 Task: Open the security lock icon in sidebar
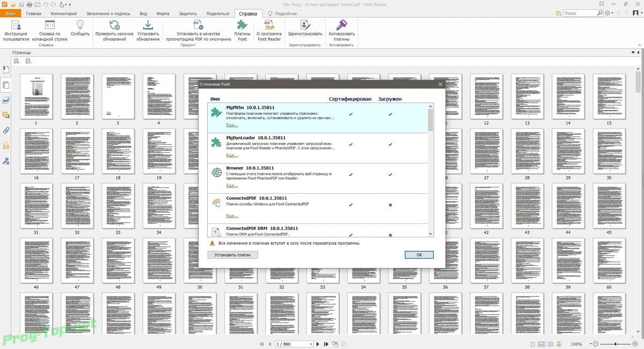coord(6,145)
